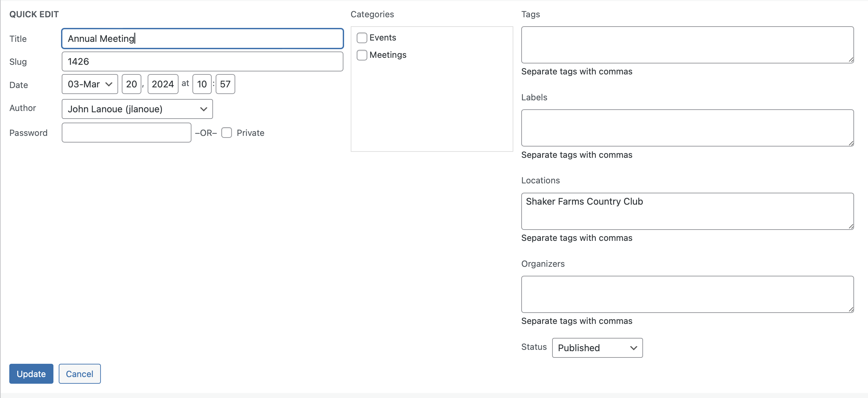The image size is (868, 398).
Task: Open the Author dropdown
Action: [137, 109]
